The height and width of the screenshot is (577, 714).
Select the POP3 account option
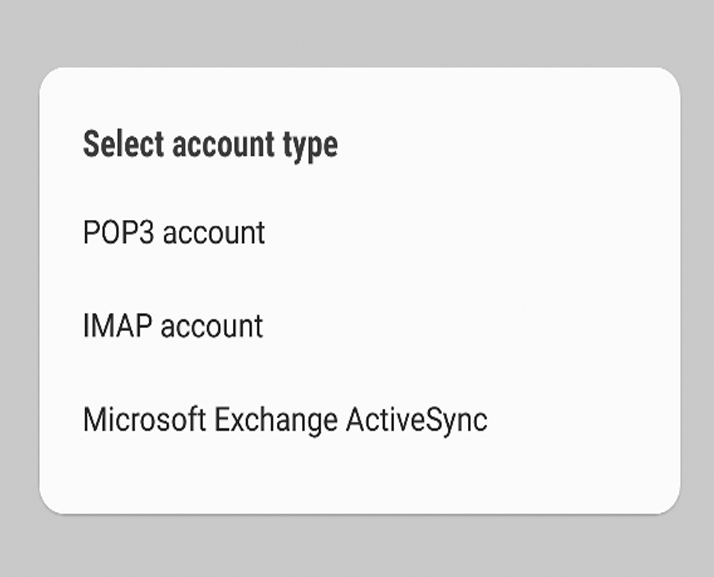(360, 233)
